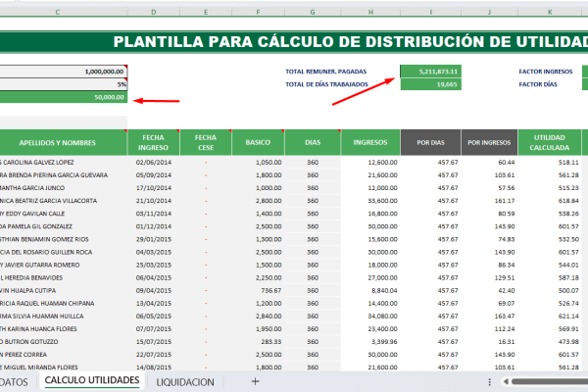Select column D header
The height and width of the screenshot is (392, 588).
(x=154, y=12)
